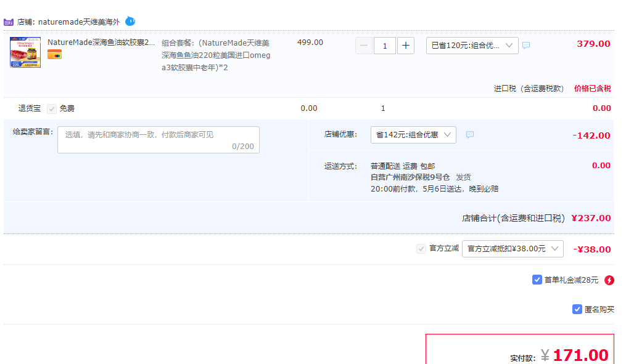
Task: Click the 给卖家留言 message text box
Action: pos(159,140)
